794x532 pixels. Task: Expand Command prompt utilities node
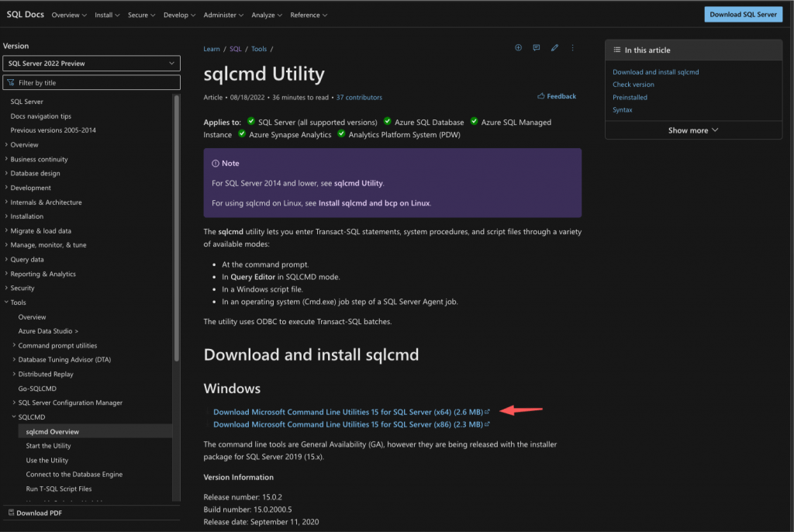coord(14,345)
